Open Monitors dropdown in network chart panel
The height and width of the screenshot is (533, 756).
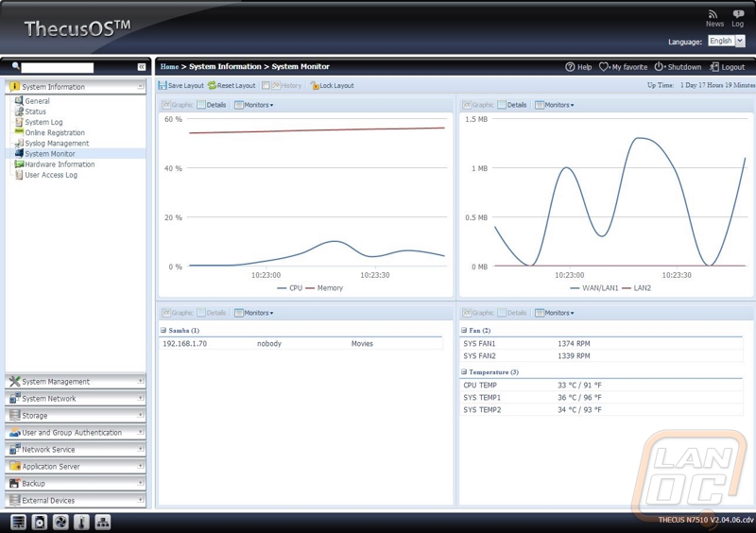pos(554,105)
